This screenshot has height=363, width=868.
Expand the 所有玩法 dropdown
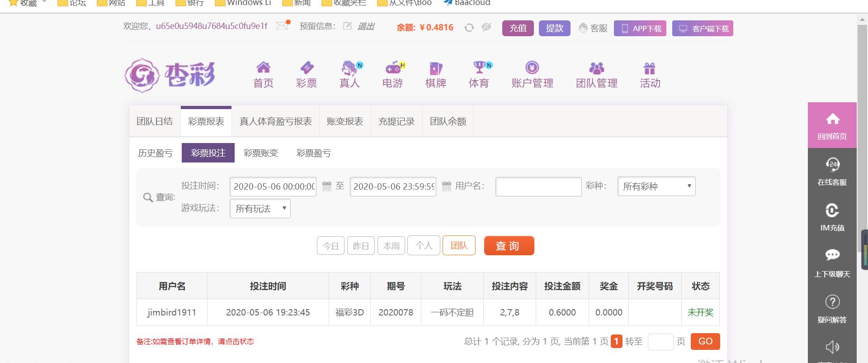260,209
